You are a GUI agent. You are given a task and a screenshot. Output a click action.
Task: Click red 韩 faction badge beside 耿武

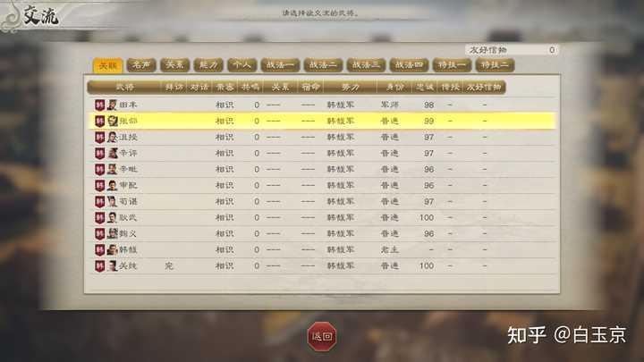coord(100,217)
